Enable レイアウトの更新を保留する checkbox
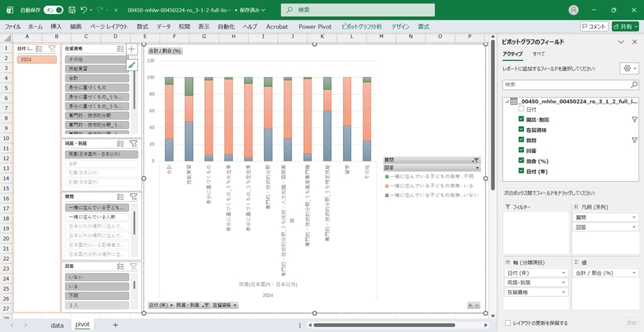This screenshot has height=332, width=644. (507, 323)
